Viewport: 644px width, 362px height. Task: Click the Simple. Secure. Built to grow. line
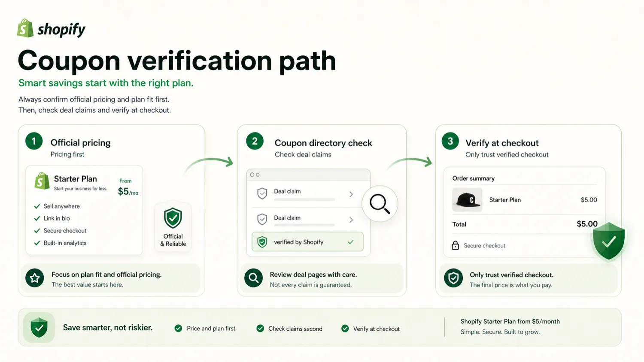(500, 332)
